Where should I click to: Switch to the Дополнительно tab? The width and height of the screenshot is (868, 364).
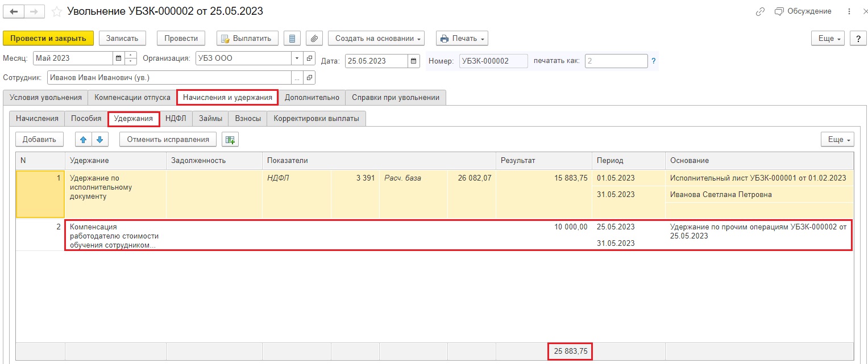tap(312, 97)
